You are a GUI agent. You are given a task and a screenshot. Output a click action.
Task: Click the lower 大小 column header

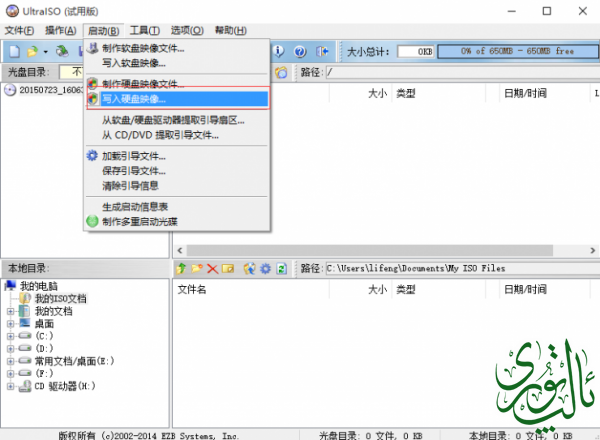click(x=378, y=290)
